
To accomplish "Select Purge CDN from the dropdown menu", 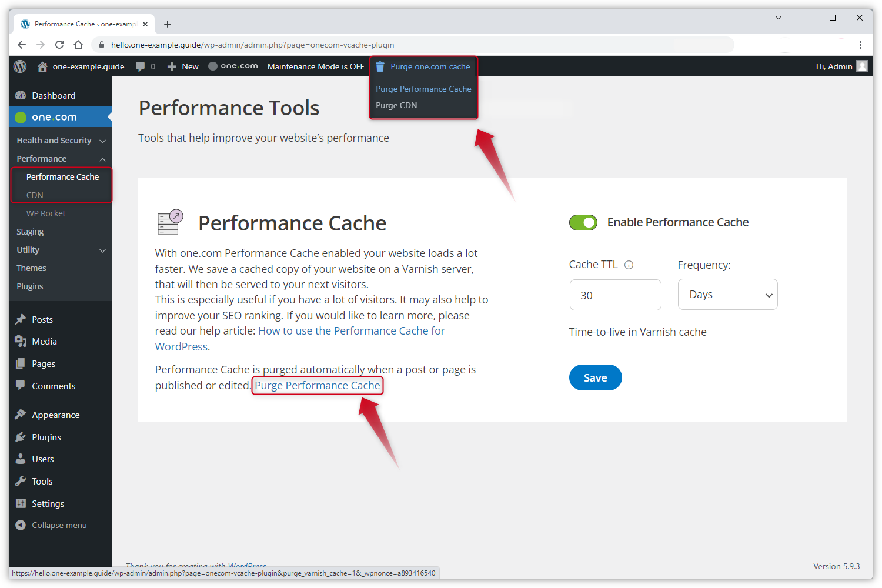I will point(396,105).
